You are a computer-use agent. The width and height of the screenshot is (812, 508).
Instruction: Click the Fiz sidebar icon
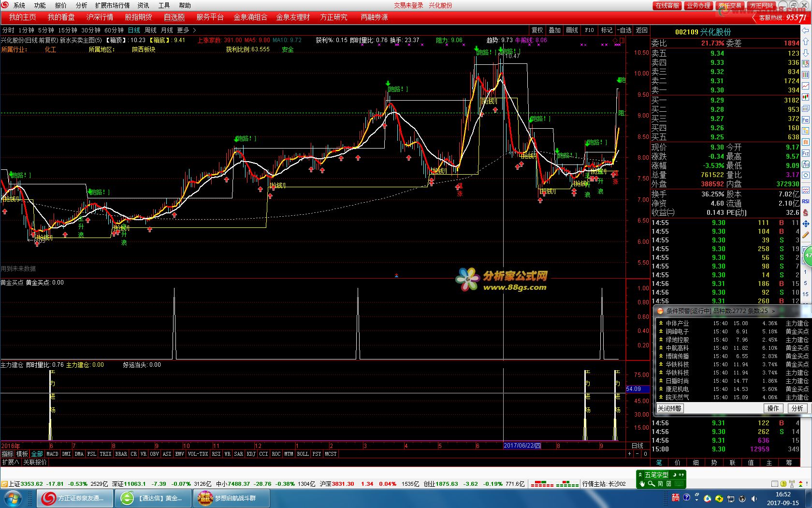[x=805, y=153]
